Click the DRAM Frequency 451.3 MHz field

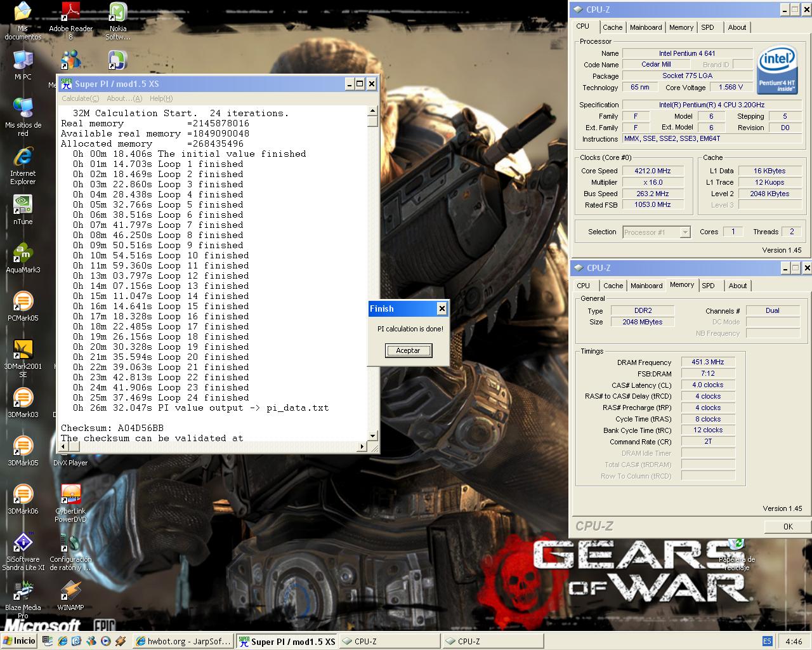[x=708, y=362]
